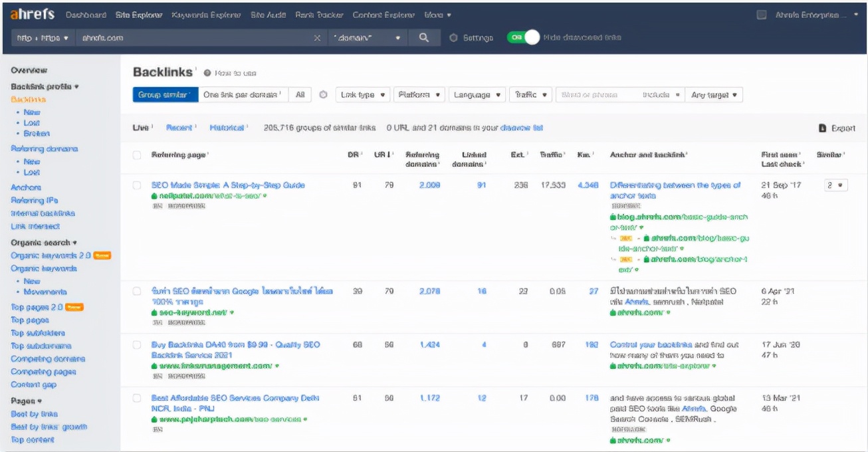This screenshot has width=868, height=452.
Task: Click the Export file icon
Action: click(x=822, y=128)
